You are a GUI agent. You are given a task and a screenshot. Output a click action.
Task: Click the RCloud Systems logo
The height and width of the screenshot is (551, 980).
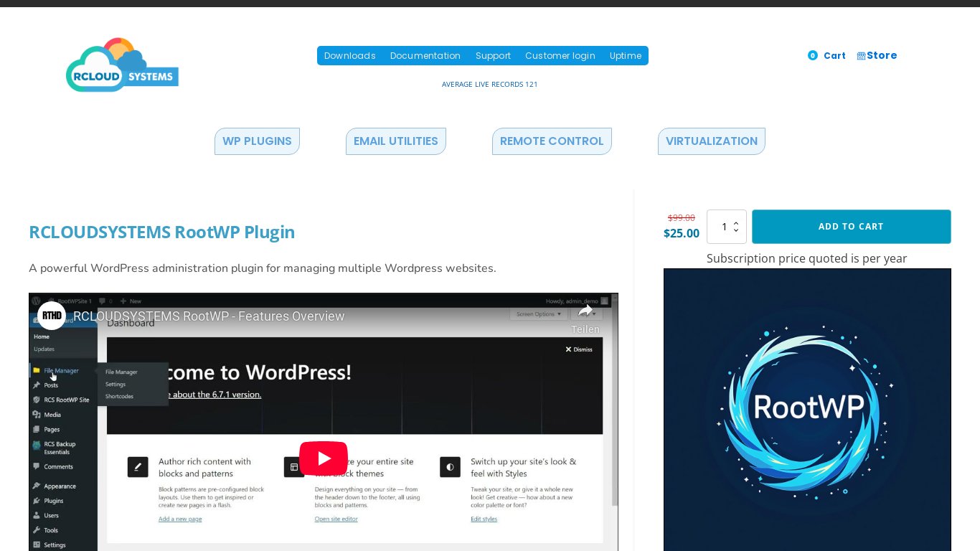pos(122,65)
